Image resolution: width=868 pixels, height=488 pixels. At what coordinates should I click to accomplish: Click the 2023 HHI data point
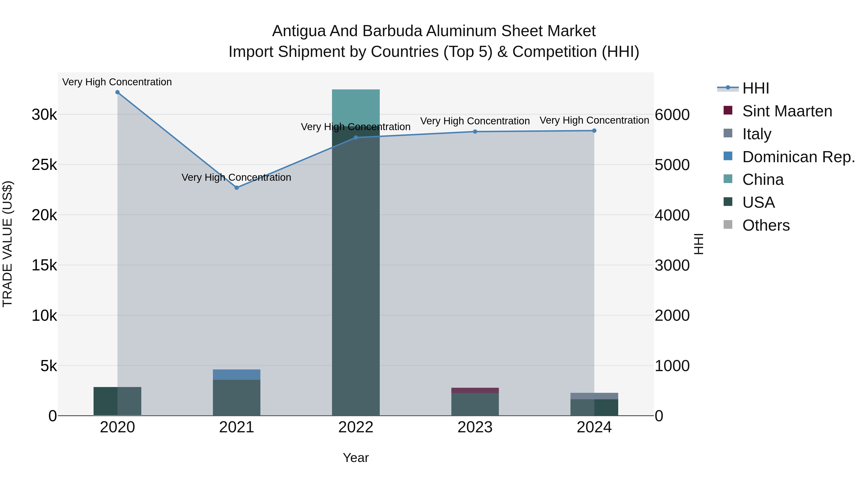click(x=475, y=132)
